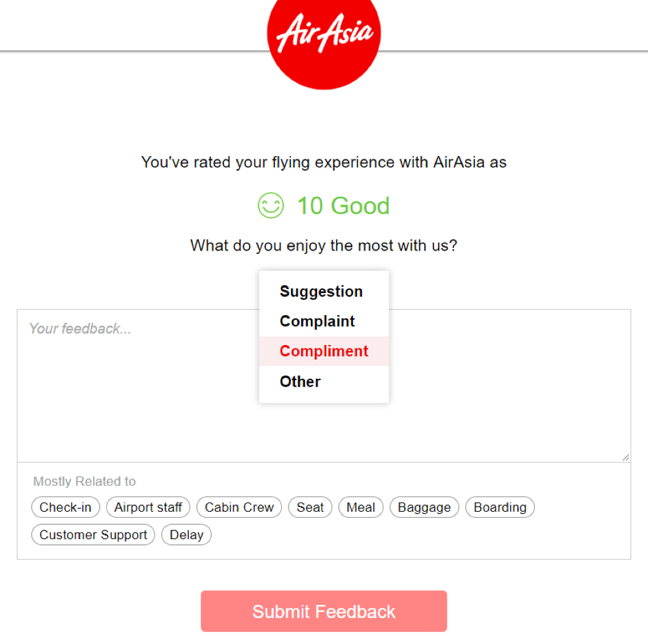Click the green smiley face icon

point(270,206)
